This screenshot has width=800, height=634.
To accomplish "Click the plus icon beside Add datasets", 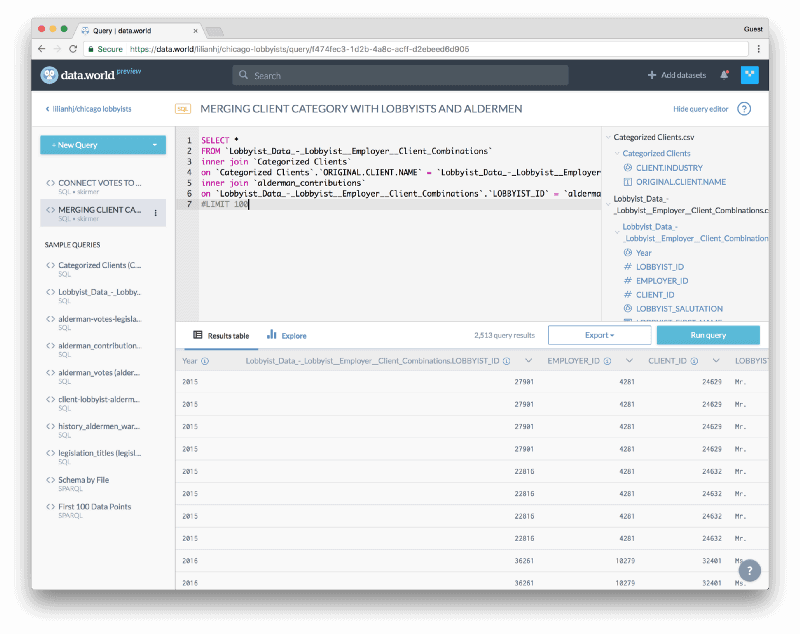I will pyautogui.click(x=652, y=75).
